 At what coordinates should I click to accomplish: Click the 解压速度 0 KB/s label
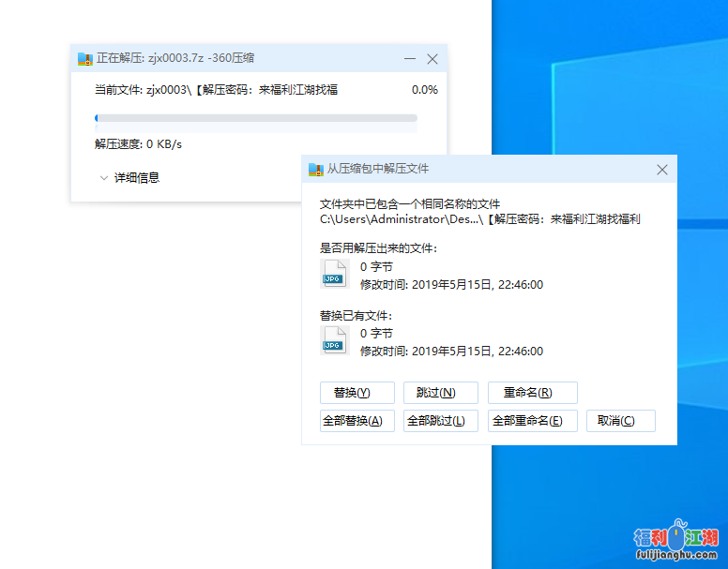pos(138,144)
